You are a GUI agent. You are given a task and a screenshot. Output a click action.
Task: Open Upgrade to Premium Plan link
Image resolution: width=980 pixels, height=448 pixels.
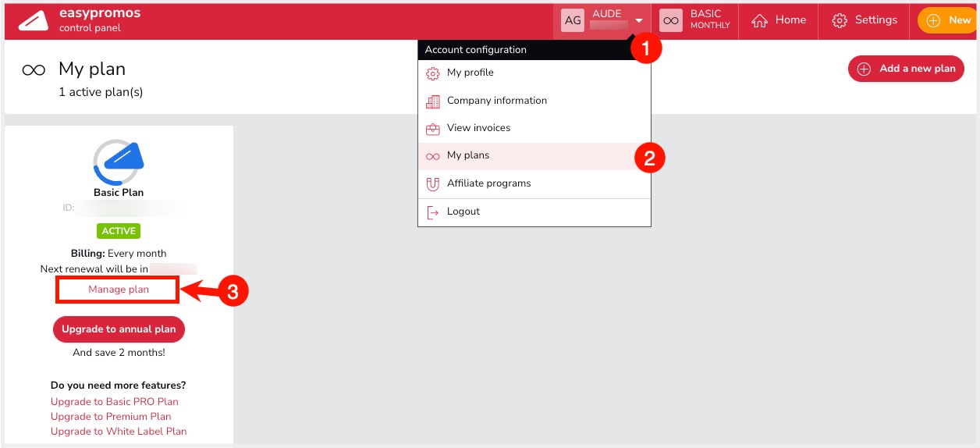111,417
